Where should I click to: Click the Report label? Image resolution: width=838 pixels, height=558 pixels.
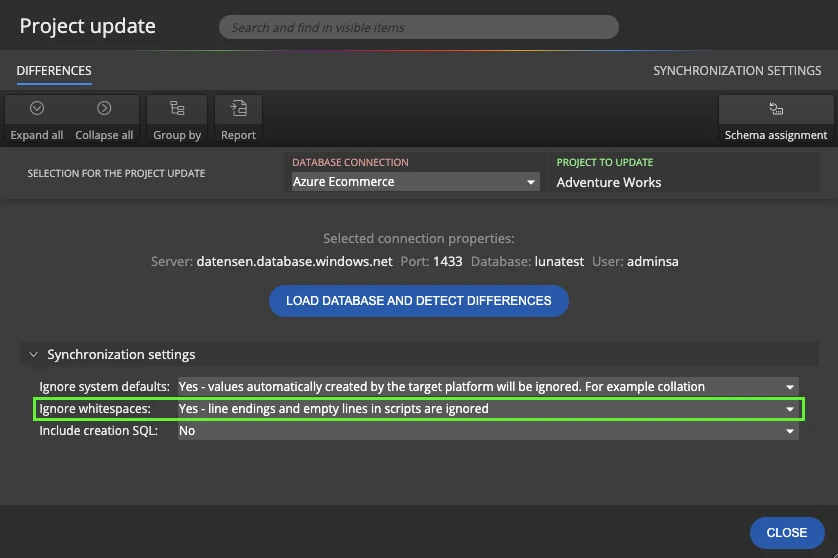[238, 135]
